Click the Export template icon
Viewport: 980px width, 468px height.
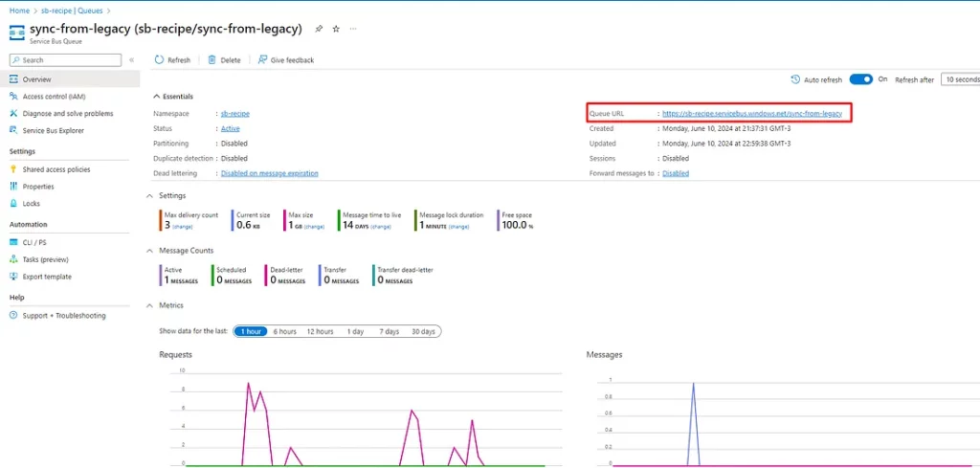14,277
